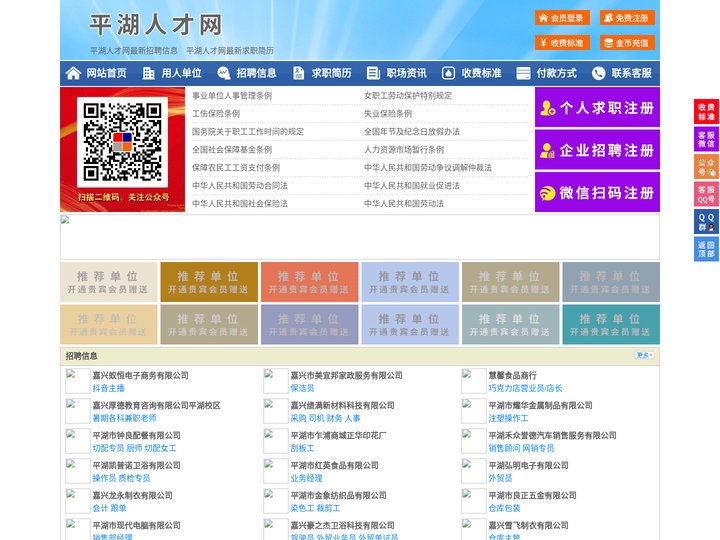Open the 保洁员 job link
Image resolution: width=720 pixels, height=540 pixels.
[x=302, y=388]
